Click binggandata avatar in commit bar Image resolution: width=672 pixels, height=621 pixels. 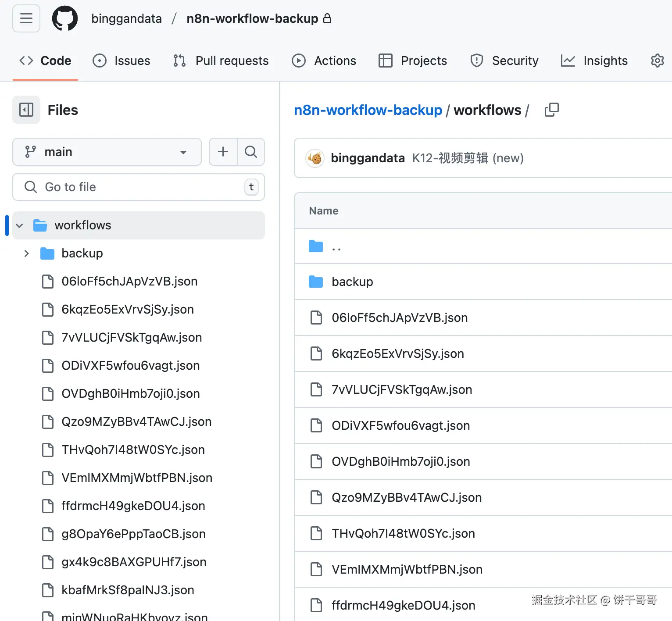pos(315,158)
